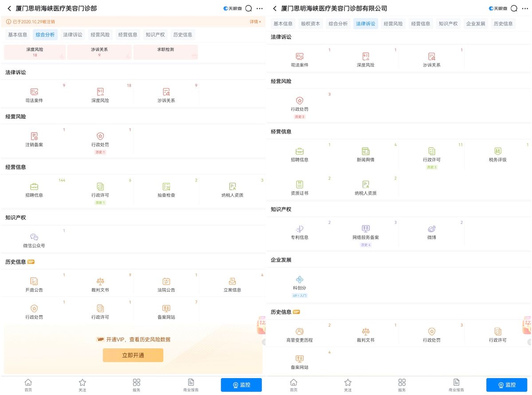View 新闻舆情 via its icon
Viewport: 532px width, 395px height.
click(x=365, y=152)
